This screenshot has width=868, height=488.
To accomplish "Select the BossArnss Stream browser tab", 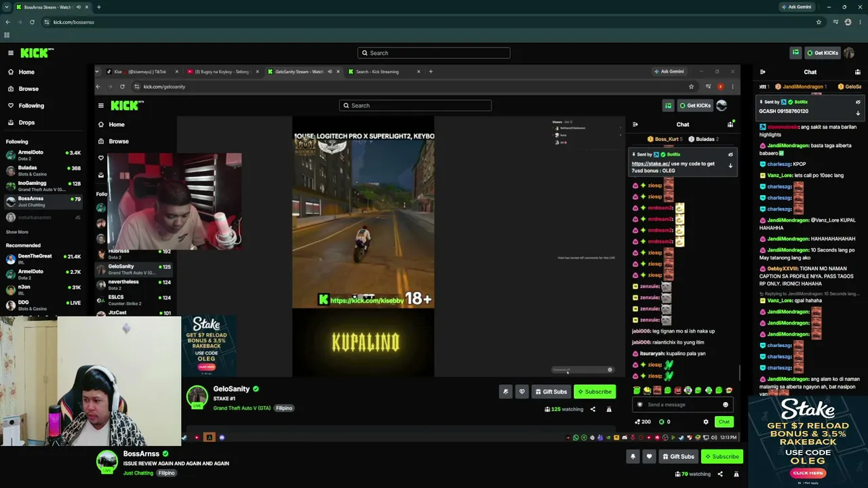I will click(x=47, y=7).
